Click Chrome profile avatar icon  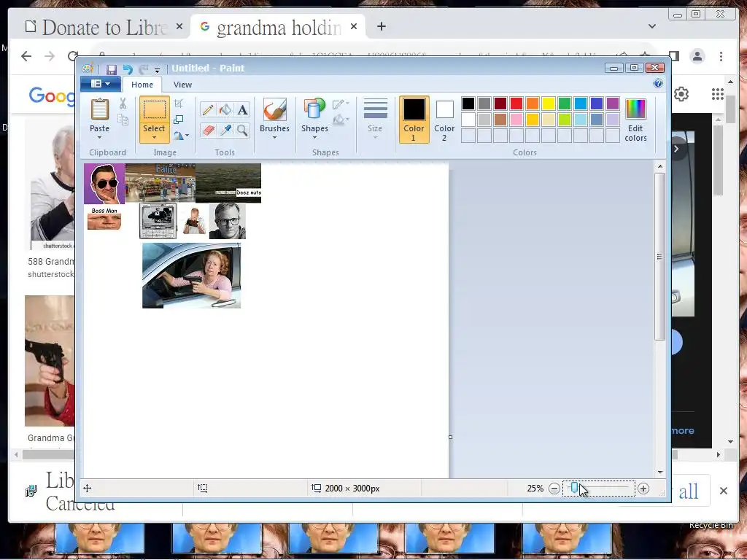click(x=697, y=56)
